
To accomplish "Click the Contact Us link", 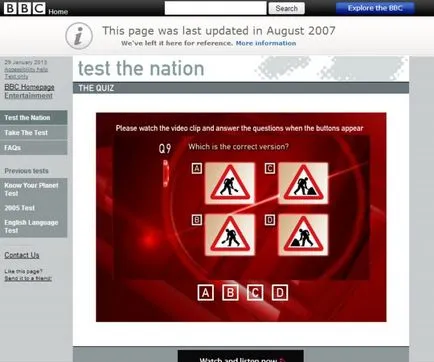I will coord(22,255).
